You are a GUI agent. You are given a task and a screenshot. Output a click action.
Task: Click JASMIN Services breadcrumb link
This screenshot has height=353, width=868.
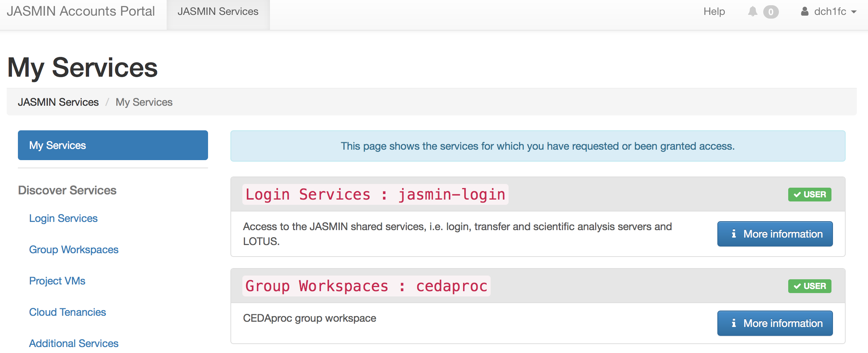[58, 102]
